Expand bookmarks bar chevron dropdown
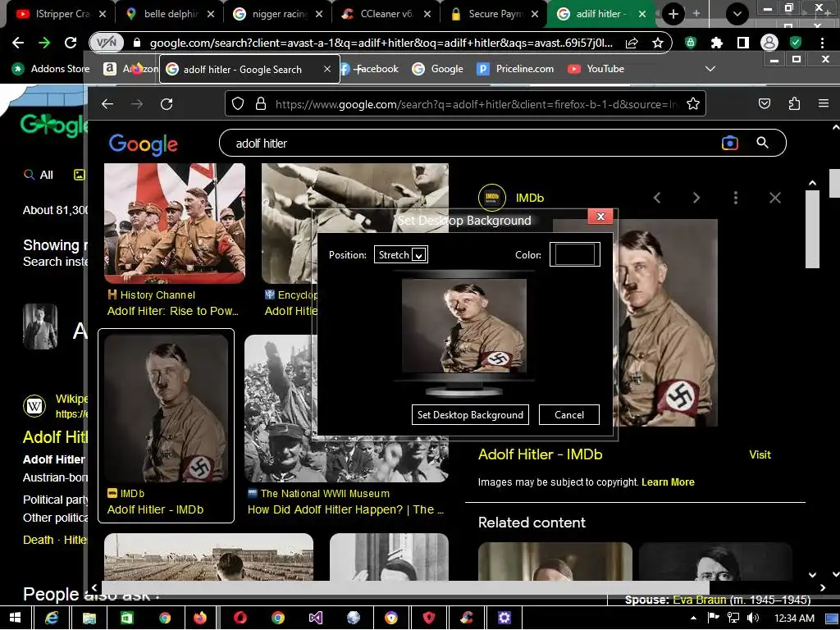This screenshot has width=840, height=630. coord(710,69)
